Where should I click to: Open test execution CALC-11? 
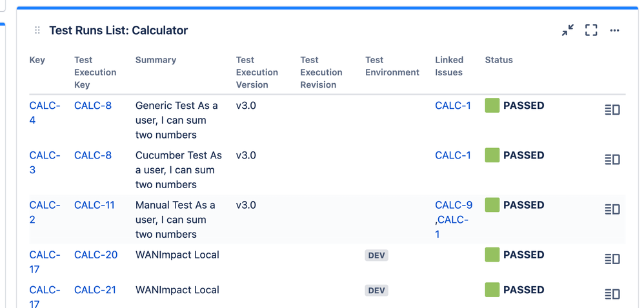94,205
